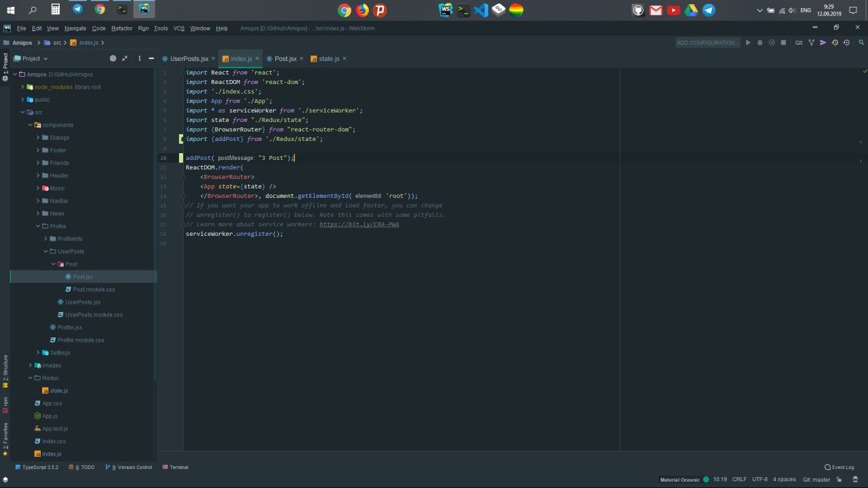Toggle the Version Control tool window

click(127, 467)
